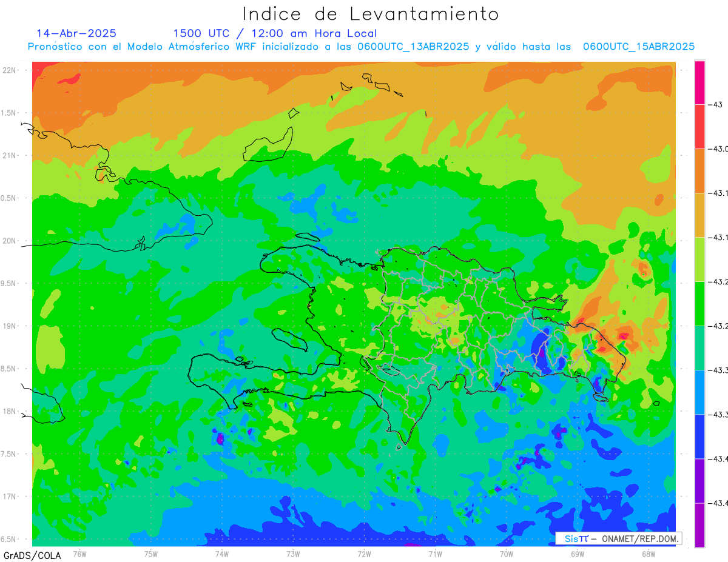Click the '71W' longitude label
The height and width of the screenshot is (562, 728).
435,554
